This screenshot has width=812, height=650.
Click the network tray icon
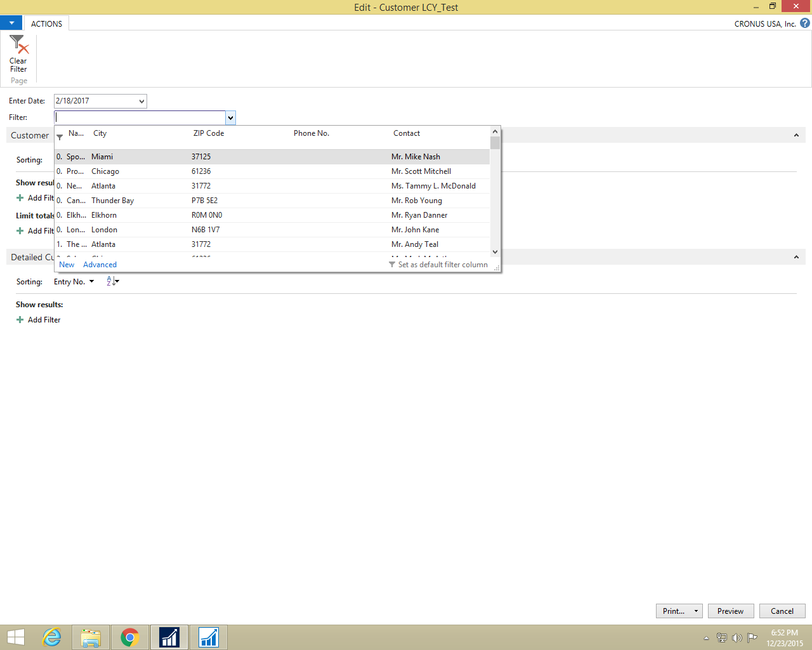pyautogui.click(x=722, y=638)
